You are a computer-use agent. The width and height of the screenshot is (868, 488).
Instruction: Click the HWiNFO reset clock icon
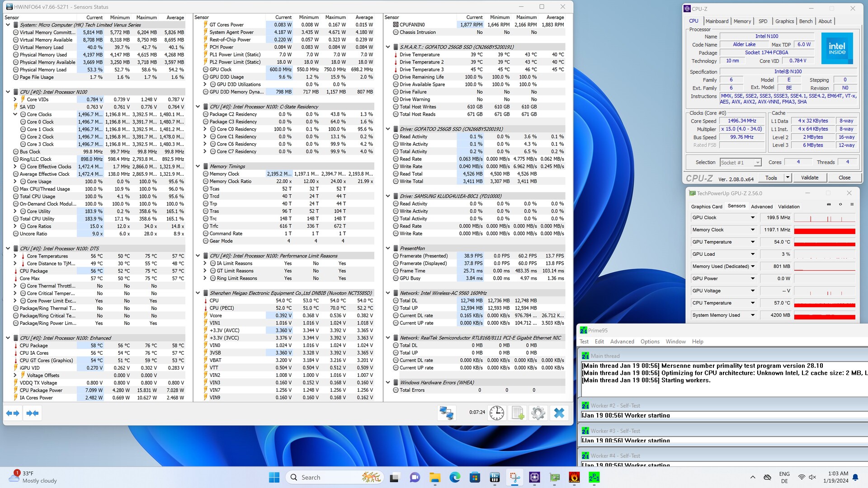pos(496,413)
